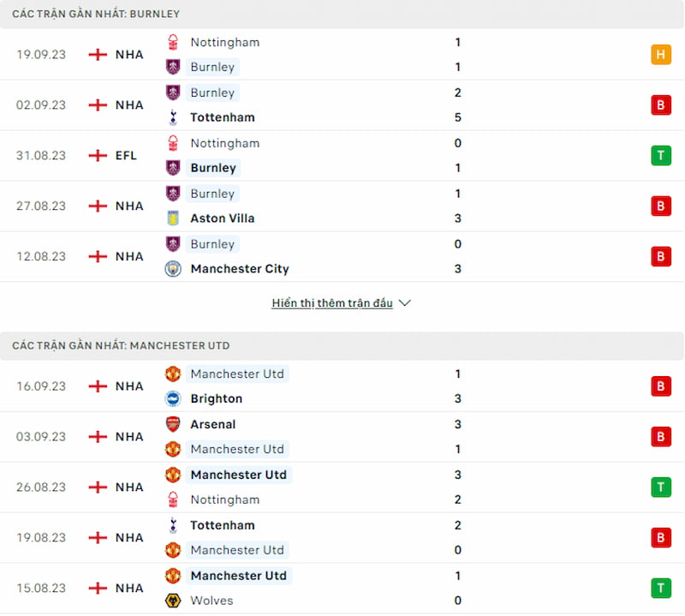Open the 'Hiển thị thêm trận đấu' link
This screenshot has height=616, width=685.
click(332, 302)
